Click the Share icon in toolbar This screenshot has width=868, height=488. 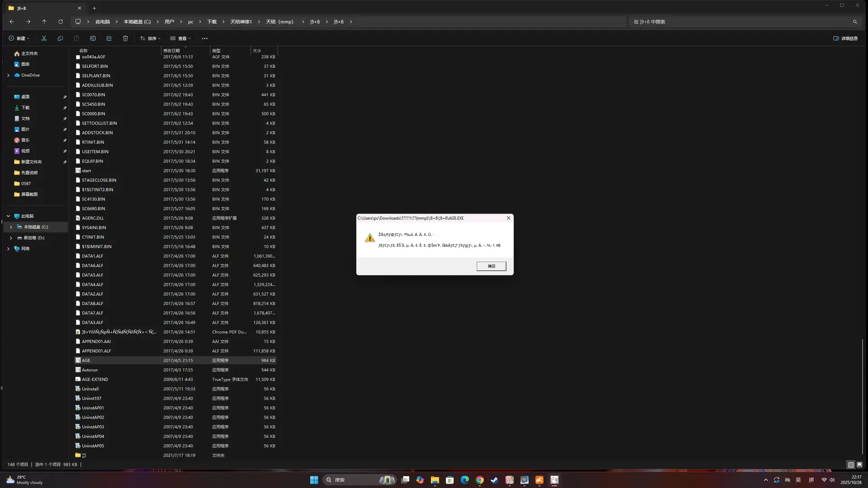[x=109, y=38]
